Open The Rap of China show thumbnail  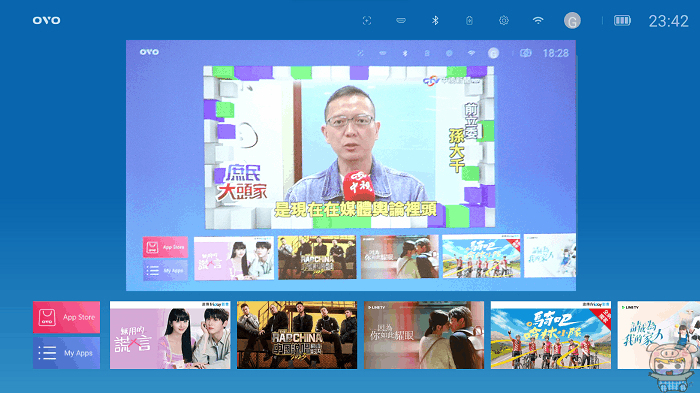(x=297, y=335)
